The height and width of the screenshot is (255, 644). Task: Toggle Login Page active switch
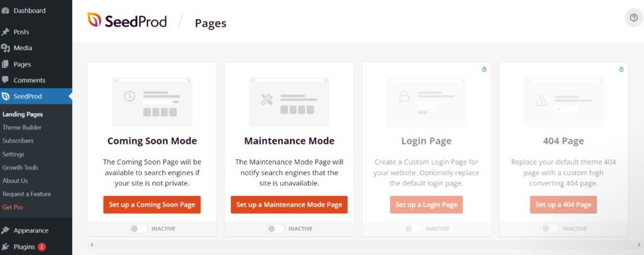(413, 229)
